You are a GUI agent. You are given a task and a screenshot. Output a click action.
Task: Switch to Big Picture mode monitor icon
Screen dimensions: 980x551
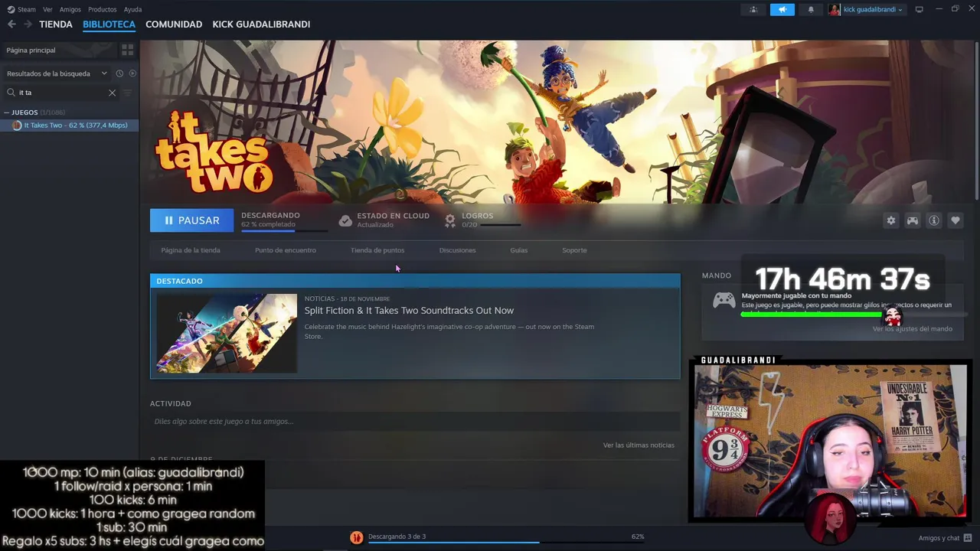(x=920, y=10)
